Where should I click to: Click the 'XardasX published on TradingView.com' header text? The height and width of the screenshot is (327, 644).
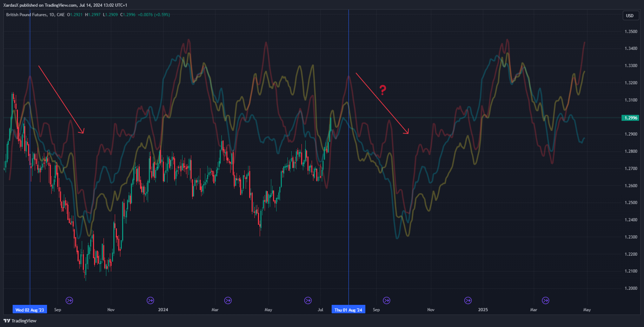pos(40,5)
